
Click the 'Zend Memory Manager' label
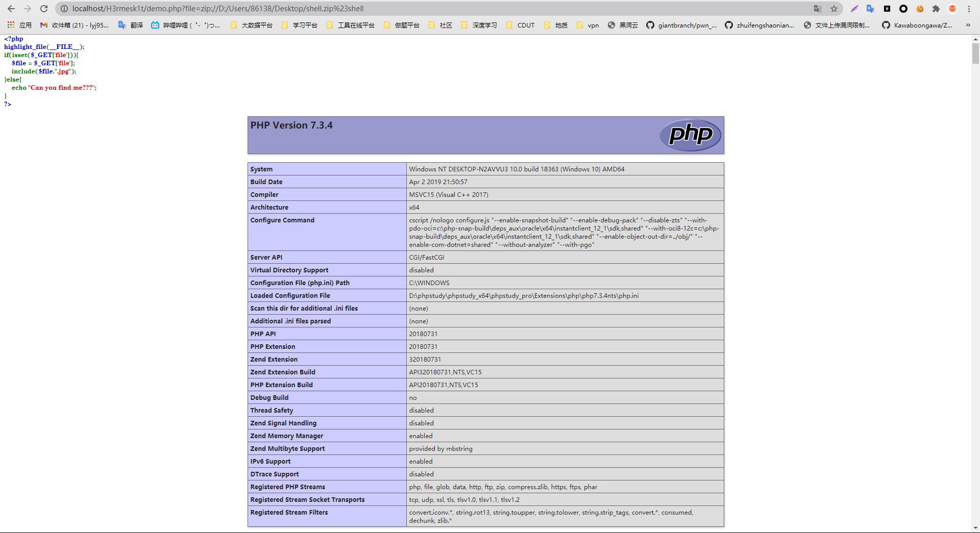(x=286, y=436)
